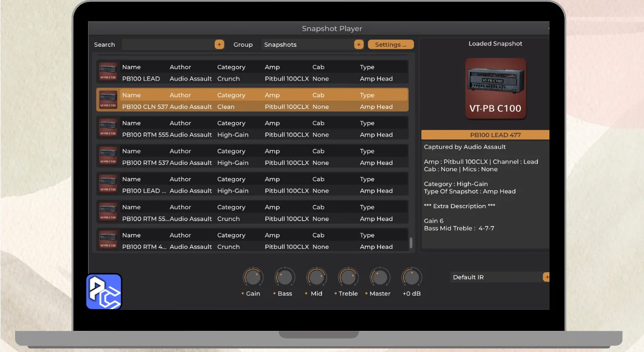
Task: Click the Loaded Snapshot heading
Action: coord(496,44)
